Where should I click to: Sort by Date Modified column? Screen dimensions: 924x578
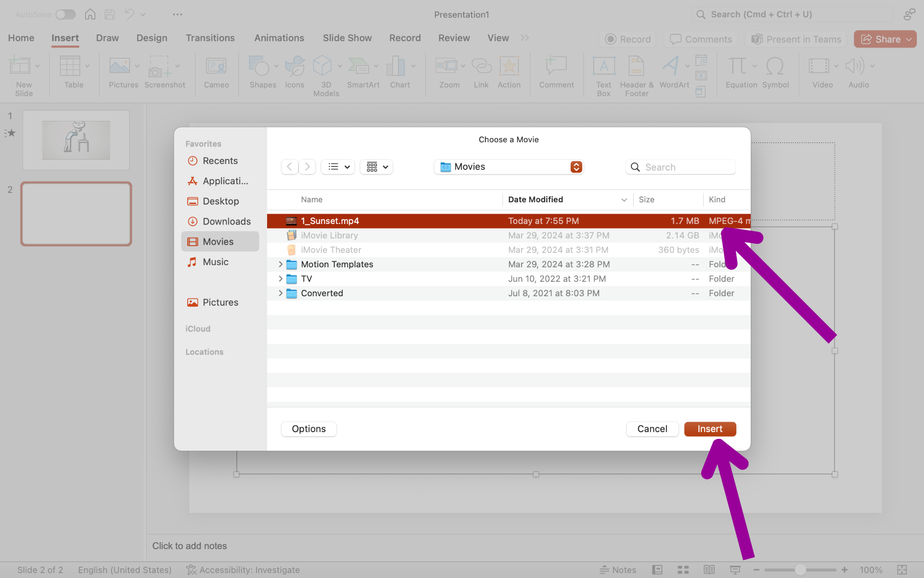pos(567,200)
